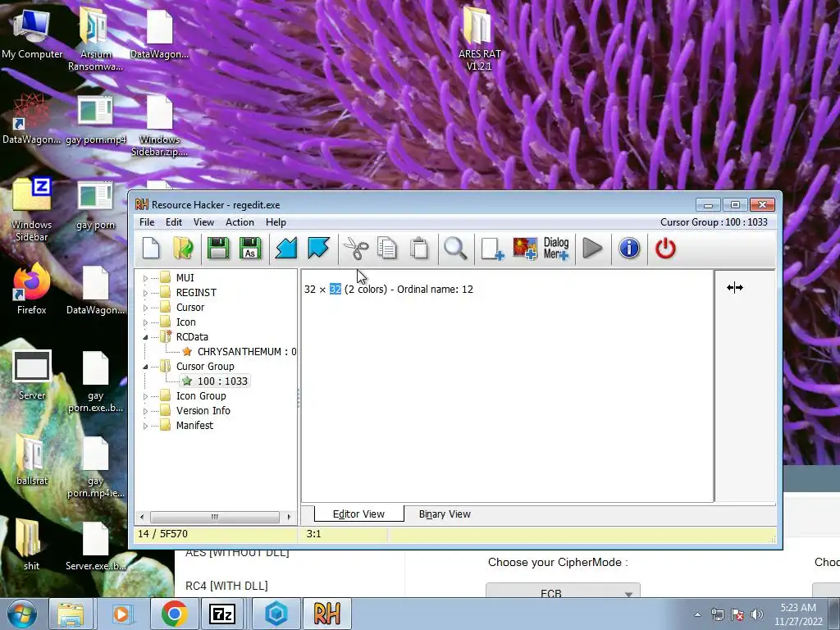Add new resource with page-plus icon
This screenshot has width=840, height=630.
point(492,249)
